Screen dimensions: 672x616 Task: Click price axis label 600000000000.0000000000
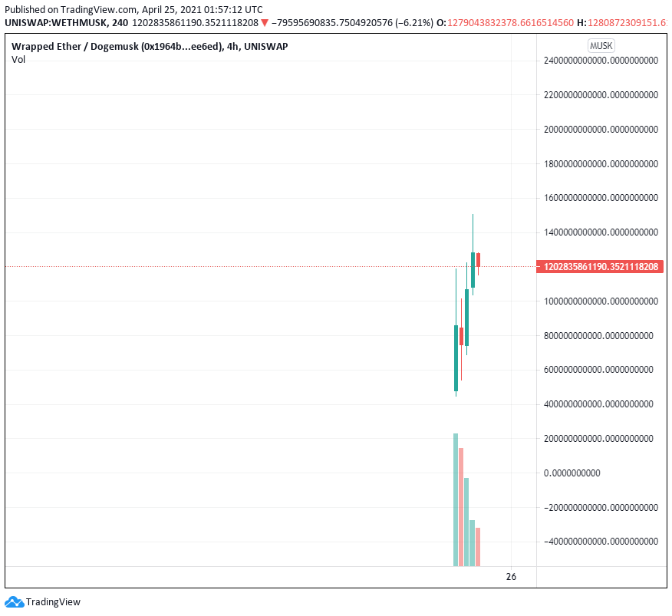click(x=598, y=370)
